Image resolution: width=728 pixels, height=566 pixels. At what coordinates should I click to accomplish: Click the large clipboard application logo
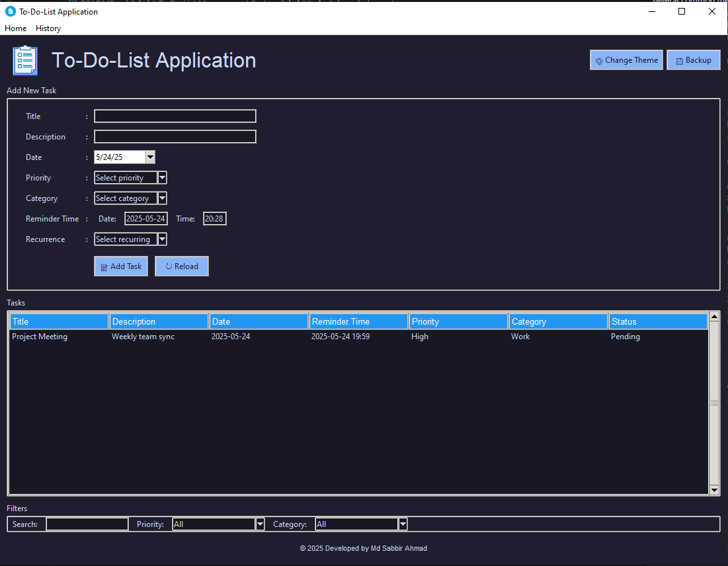pos(24,60)
